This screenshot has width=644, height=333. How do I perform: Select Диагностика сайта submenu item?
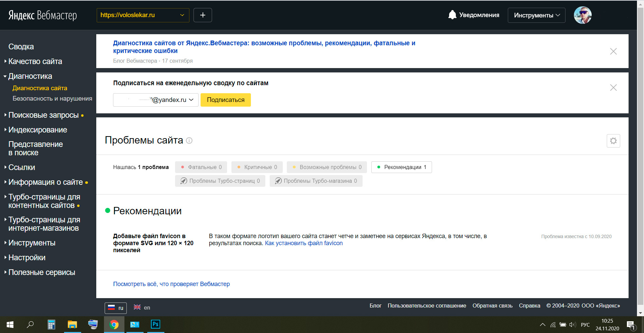(40, 88)
